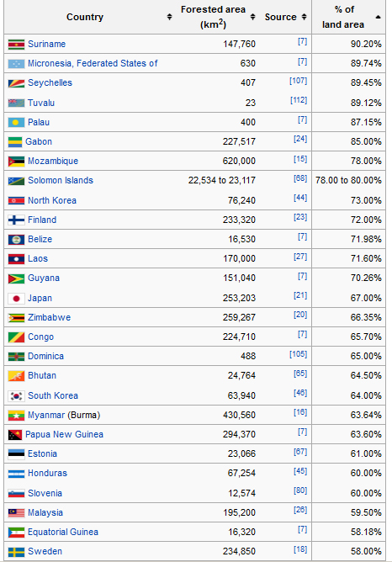
Task: Click the Bhutan flag icon
Action: tap(16, 375)
